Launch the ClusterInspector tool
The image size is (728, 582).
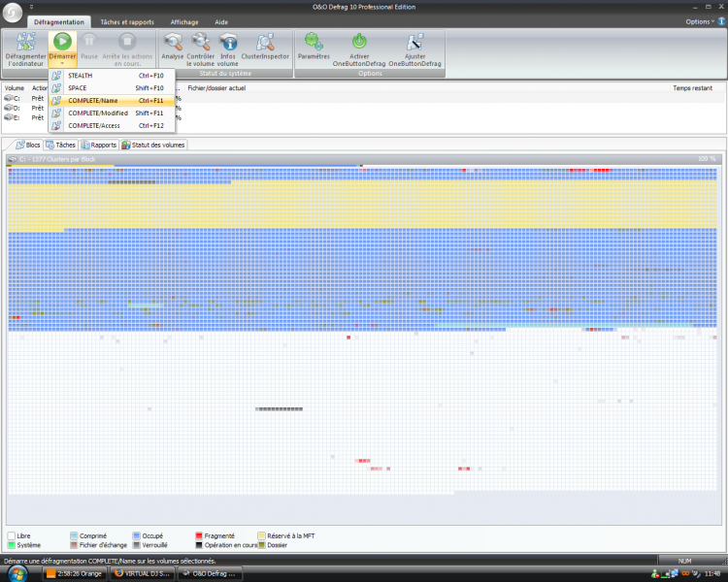(x=265, y=43)
